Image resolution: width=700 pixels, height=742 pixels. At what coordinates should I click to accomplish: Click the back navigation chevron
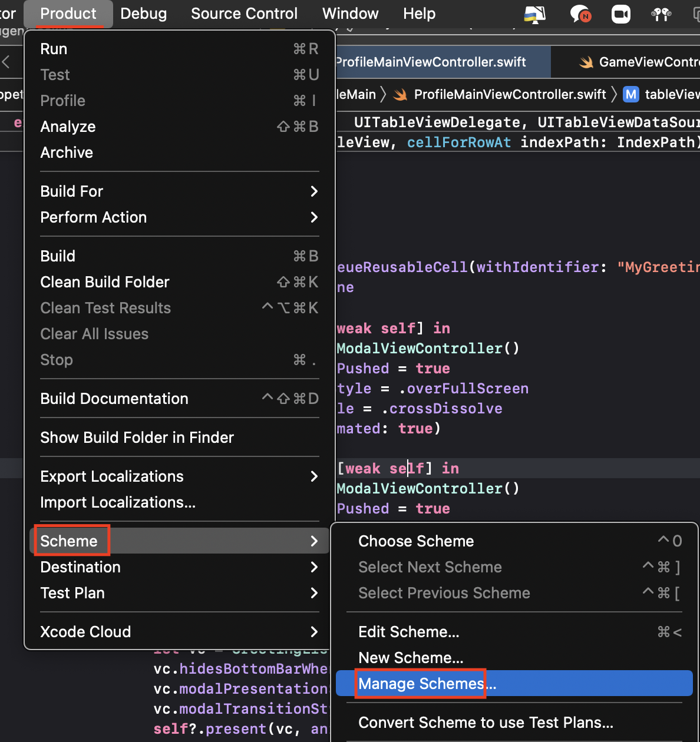pos(6,62)
